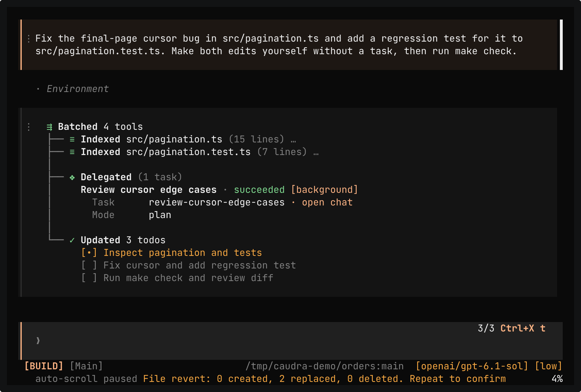Click the list icon beside Indexed src/pagination.ts
This screenshot has height=392, width=581.
[x=72, y=139]
